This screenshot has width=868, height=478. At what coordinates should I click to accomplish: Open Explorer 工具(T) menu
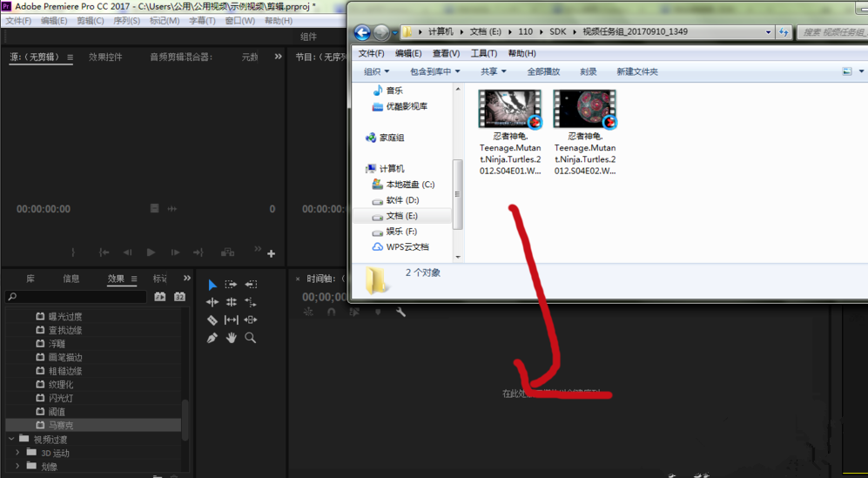[x=484, y=53]
